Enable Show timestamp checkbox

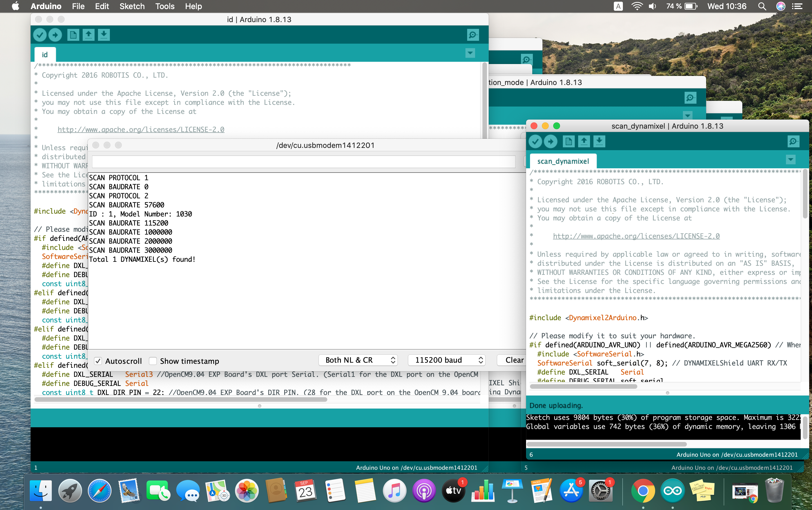tap(153, 361)
